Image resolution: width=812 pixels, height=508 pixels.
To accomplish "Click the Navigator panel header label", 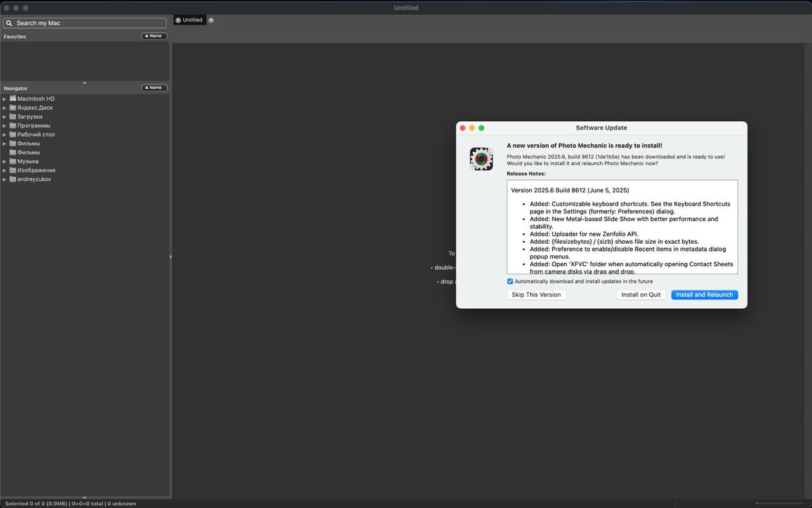I will tap(16, 88).
